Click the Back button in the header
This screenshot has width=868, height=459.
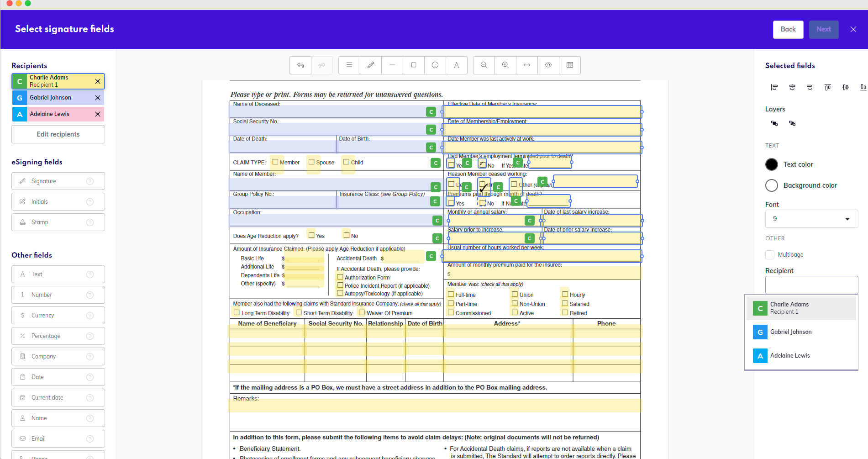(x=788, y=29)
